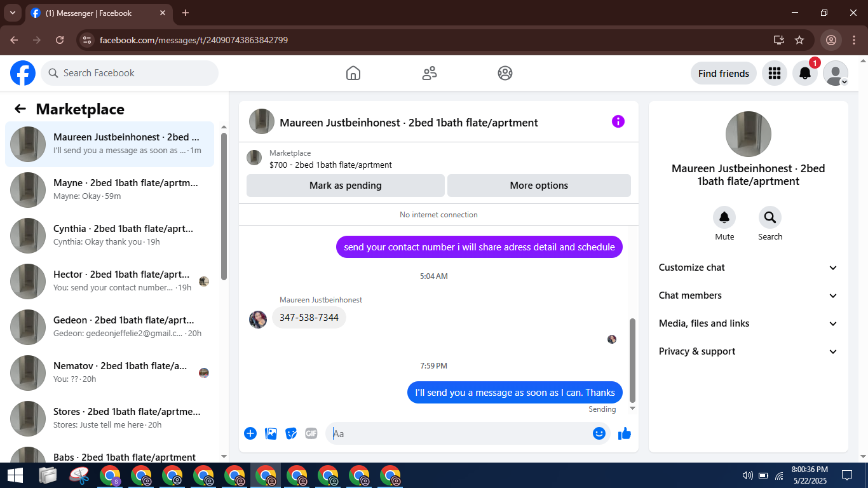Open more actions plus icon
This screenshot has width=868, height=488.
click(x=250, y=433)
